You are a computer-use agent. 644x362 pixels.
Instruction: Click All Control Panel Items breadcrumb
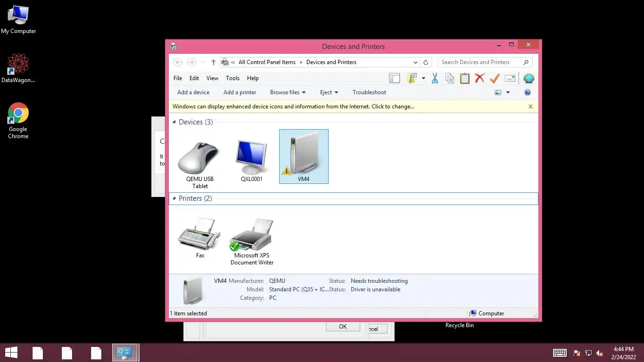click(267, 62)
